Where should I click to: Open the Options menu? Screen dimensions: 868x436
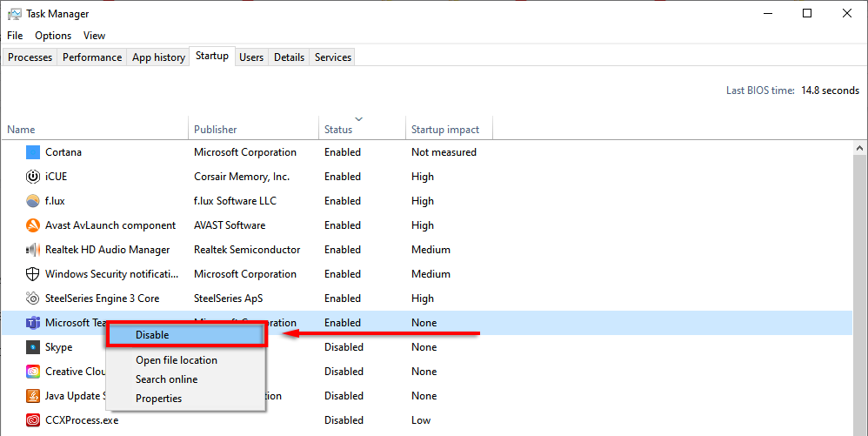pos(53,36)
